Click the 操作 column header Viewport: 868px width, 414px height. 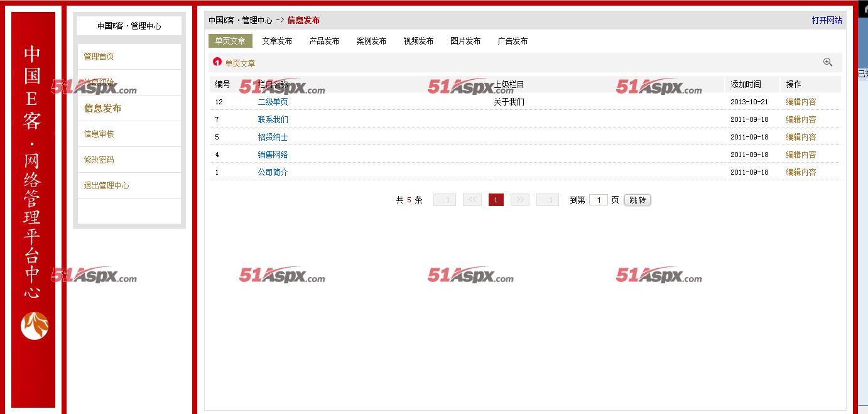[x=793, y=84]
